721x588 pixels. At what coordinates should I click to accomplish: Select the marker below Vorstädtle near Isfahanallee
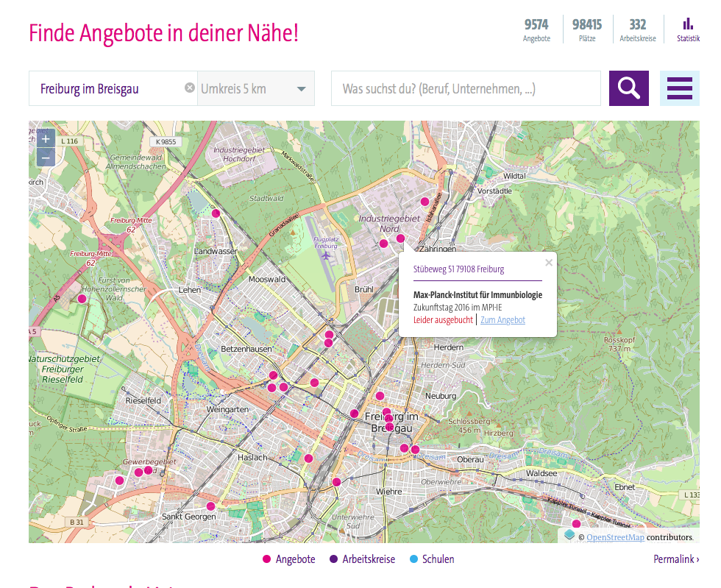coord(425,202)
